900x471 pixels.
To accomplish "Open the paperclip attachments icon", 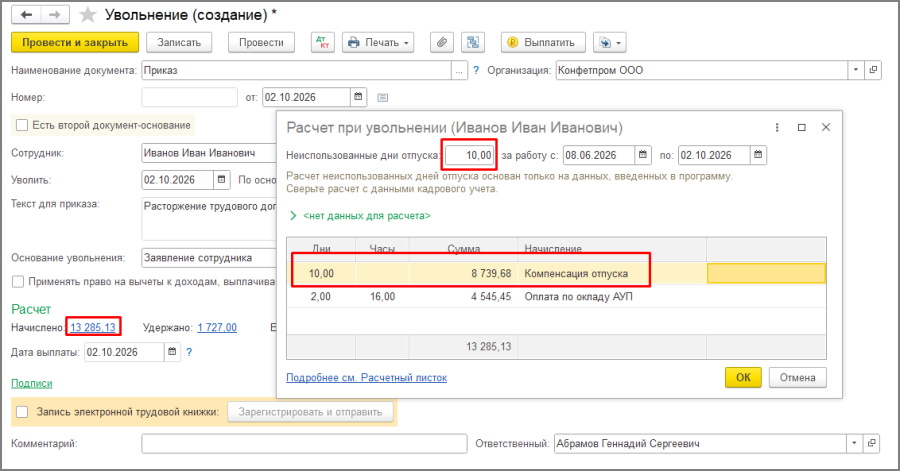I will click(441, 42).
